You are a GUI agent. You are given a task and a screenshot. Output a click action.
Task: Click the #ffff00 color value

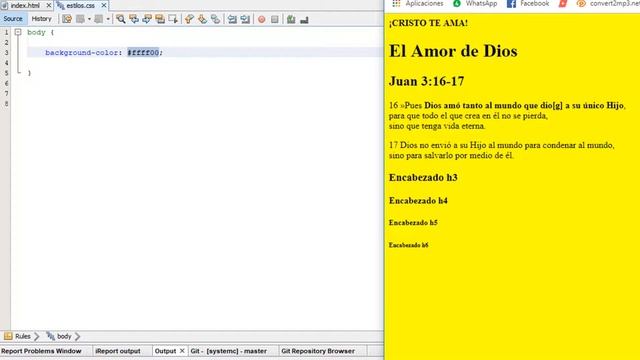(x=143, y=53)
